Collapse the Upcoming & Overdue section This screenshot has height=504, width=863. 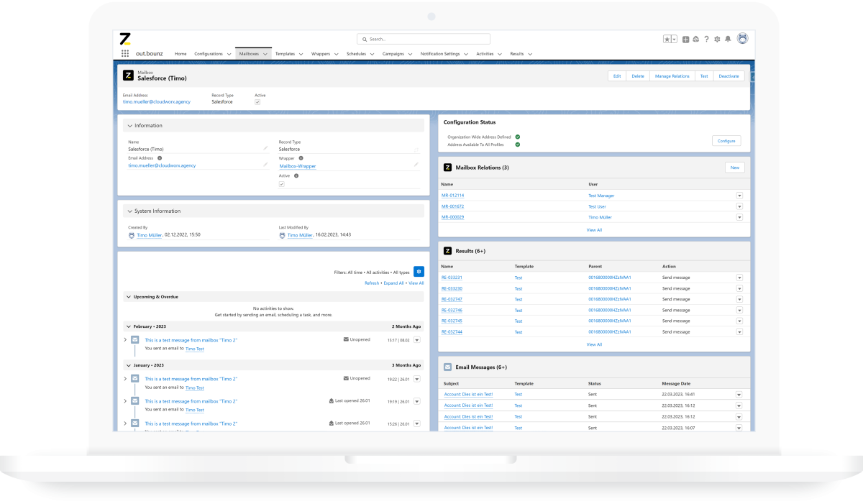[x=128, y=296]
